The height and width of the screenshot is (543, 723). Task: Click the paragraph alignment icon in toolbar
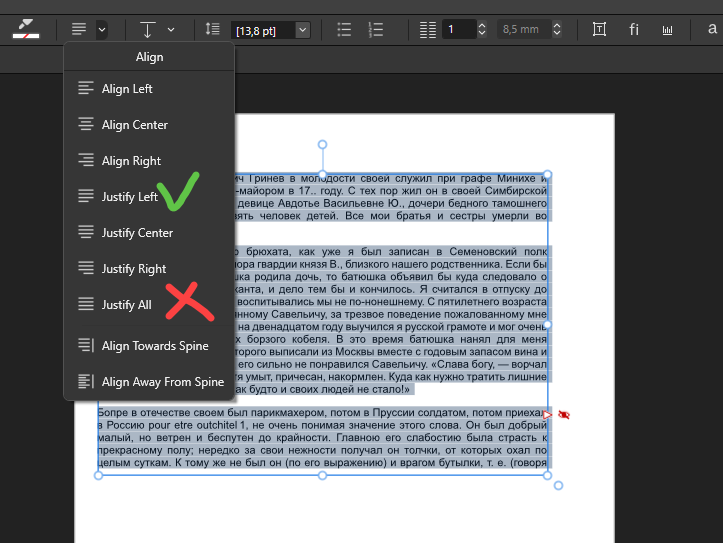(x=79, y=30)
